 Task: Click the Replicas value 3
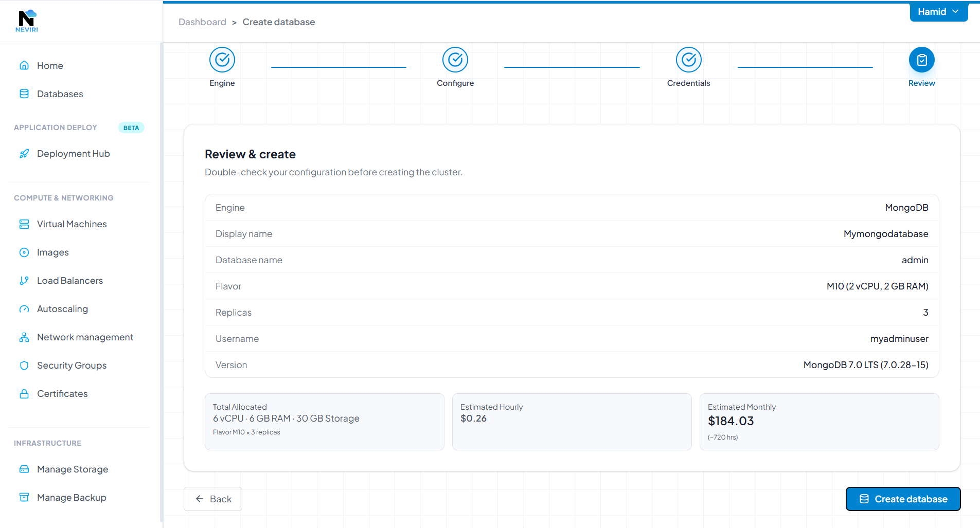926,313
